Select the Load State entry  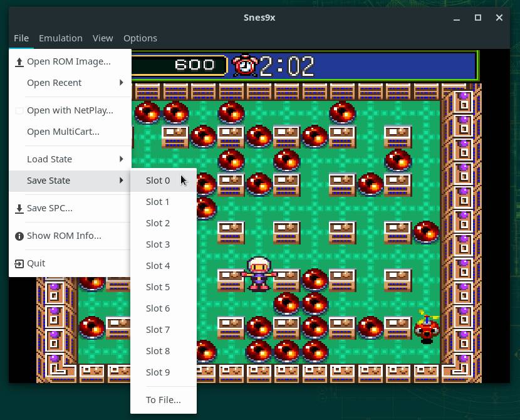coord(70,159)
